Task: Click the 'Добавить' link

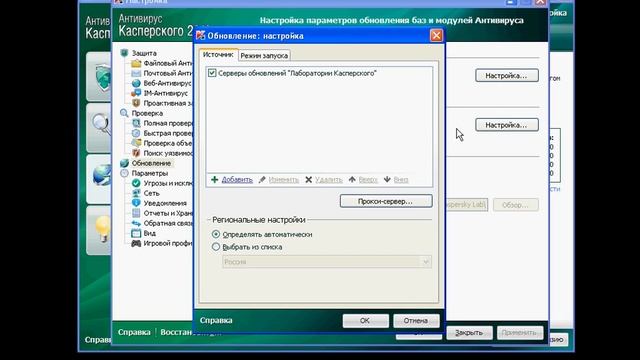Action: point(237,180)
